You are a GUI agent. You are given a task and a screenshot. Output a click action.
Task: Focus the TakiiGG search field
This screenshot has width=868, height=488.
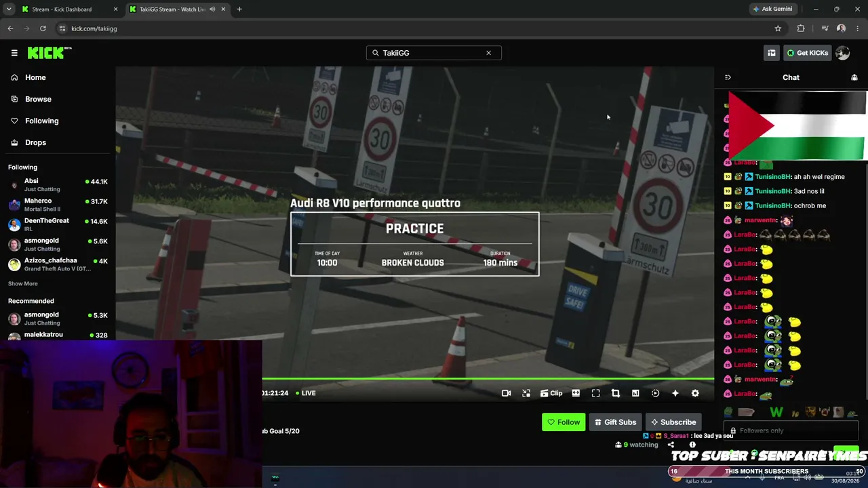point(433,53)
